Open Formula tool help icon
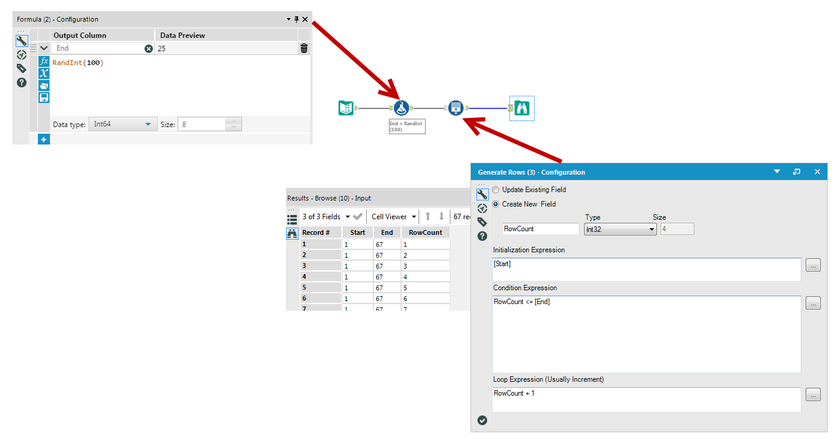Screen dimensions: 837x445 click(x=21, y=82)
